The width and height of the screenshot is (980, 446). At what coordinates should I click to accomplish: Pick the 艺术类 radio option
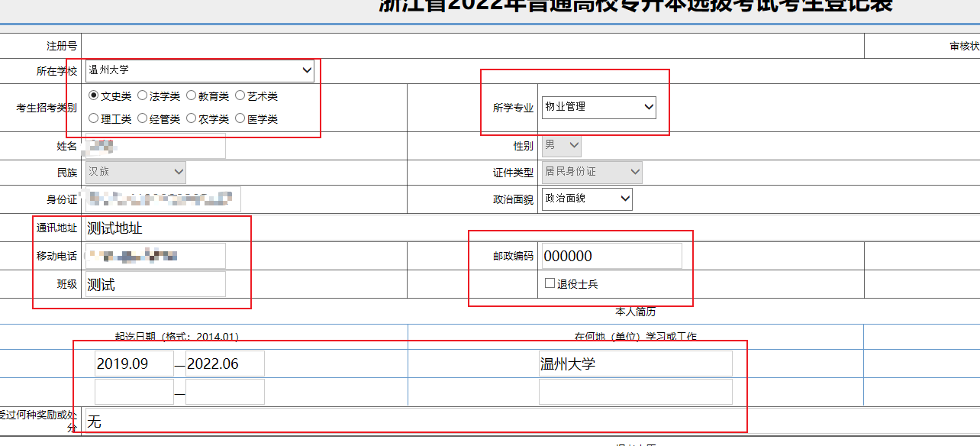pos(240,96)
